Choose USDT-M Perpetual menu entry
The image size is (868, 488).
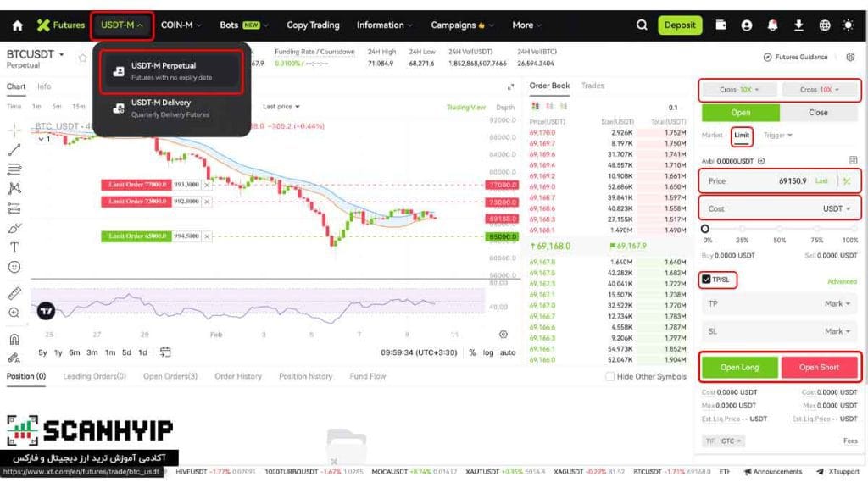171,71
